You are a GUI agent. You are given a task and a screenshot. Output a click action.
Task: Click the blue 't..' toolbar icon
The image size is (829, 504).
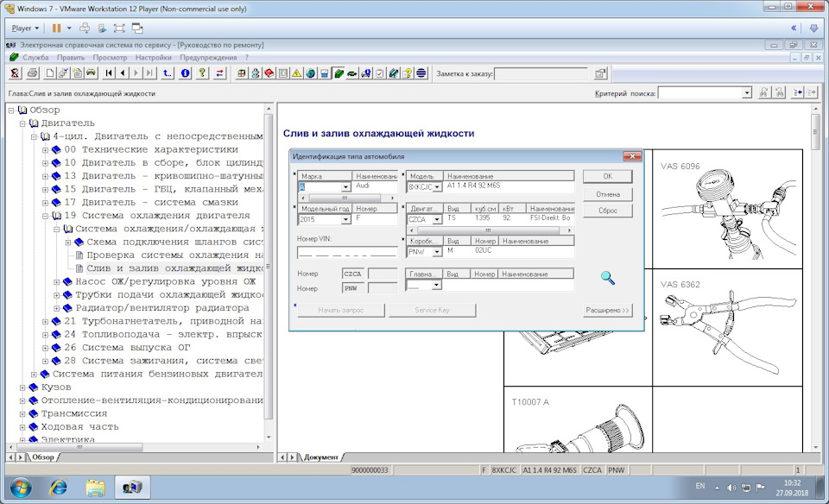point(167,73)
